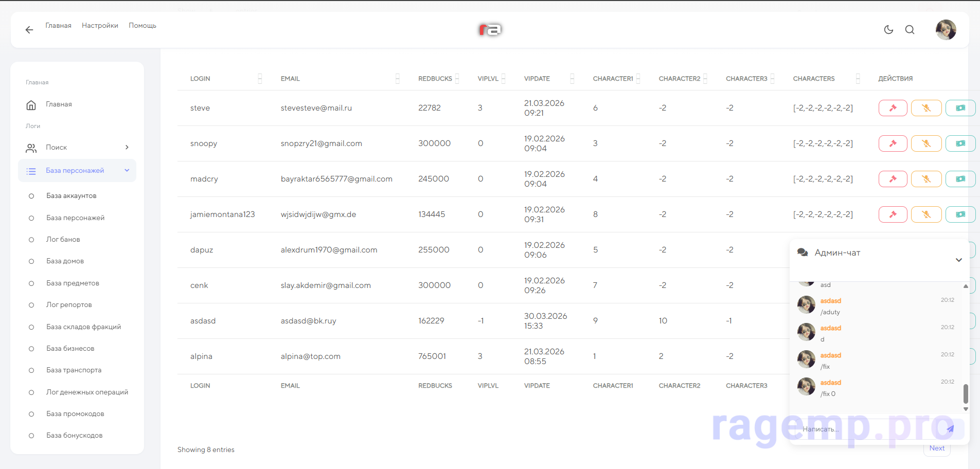Click the money icon for madcry

960,179
